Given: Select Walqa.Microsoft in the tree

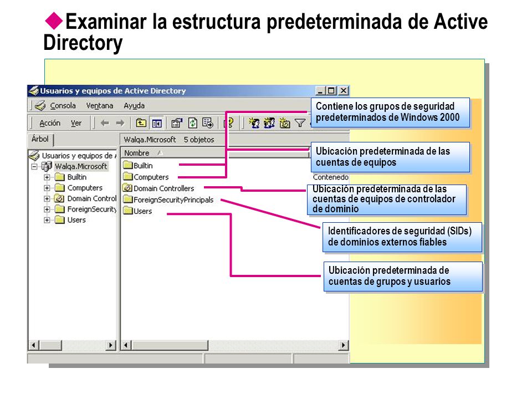Looking at the screenshot, I should (81, 166).
